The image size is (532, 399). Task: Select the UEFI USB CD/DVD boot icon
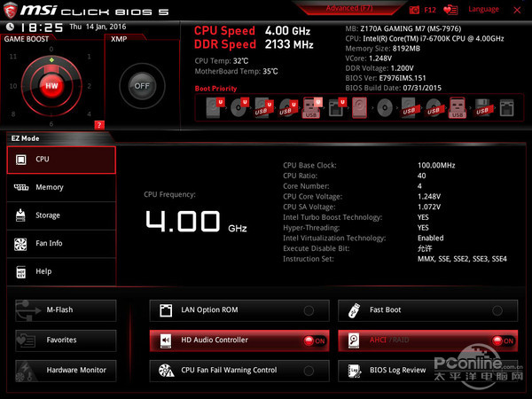288,108
